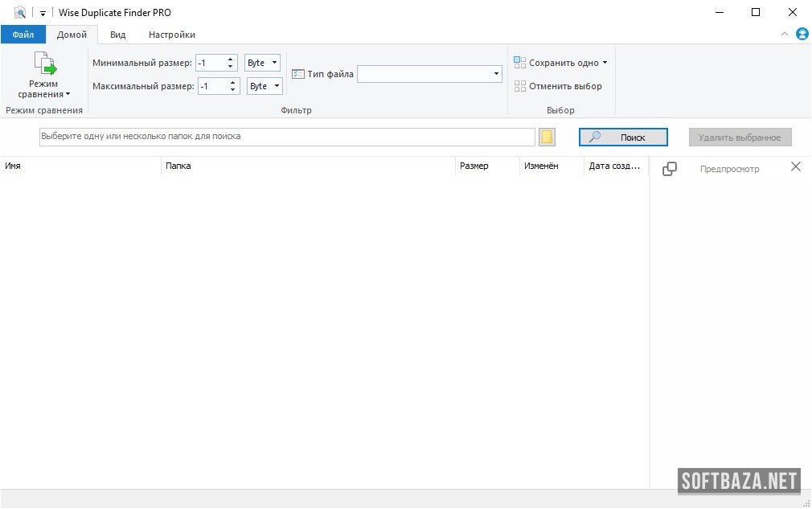Open the Режим сравнения comparison mode menu
The image size is (812, 509).
tap(43, 76)
